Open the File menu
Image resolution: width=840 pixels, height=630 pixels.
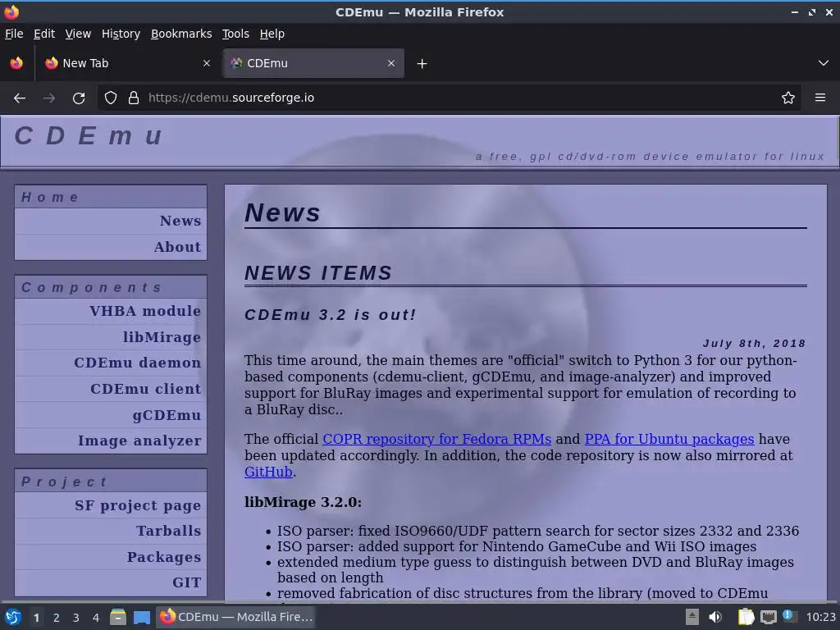(x=14, y=34)
